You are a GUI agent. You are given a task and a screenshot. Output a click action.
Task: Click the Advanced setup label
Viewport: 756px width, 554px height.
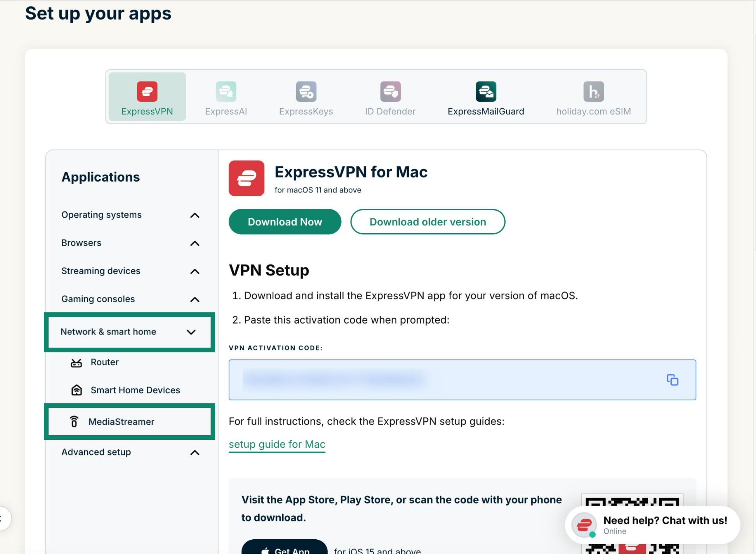coord(96,452)
